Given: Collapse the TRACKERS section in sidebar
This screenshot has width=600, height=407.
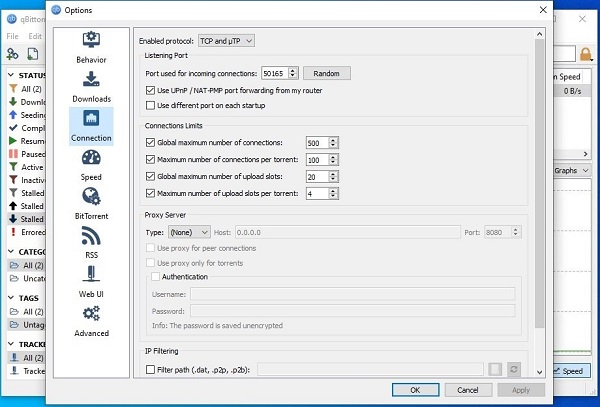Looking at the screenshot, I should 11,344.
